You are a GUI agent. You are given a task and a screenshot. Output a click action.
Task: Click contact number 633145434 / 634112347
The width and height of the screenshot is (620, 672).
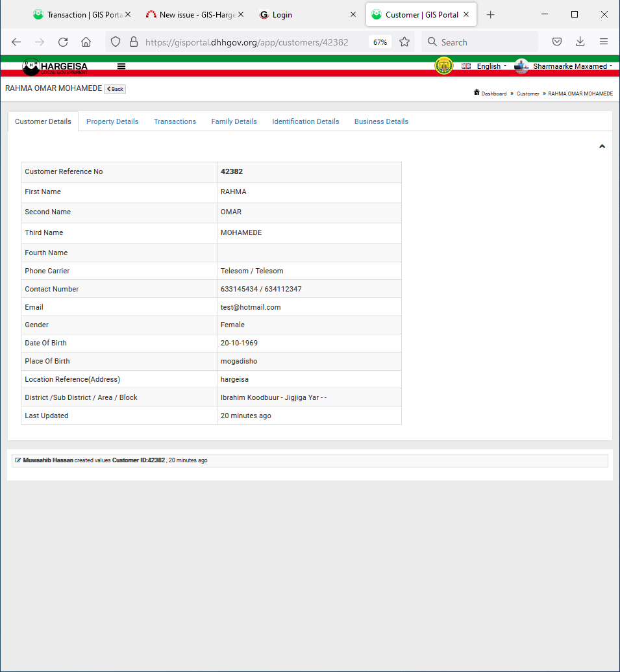click(261, 290)
